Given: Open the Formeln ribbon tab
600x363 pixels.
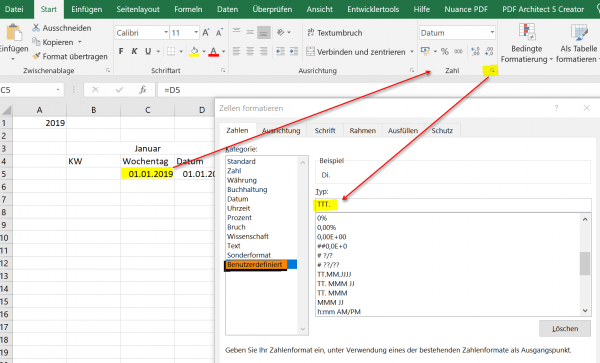Looking at the screenshot, I should pyautogui.click(x=188, y=9).
